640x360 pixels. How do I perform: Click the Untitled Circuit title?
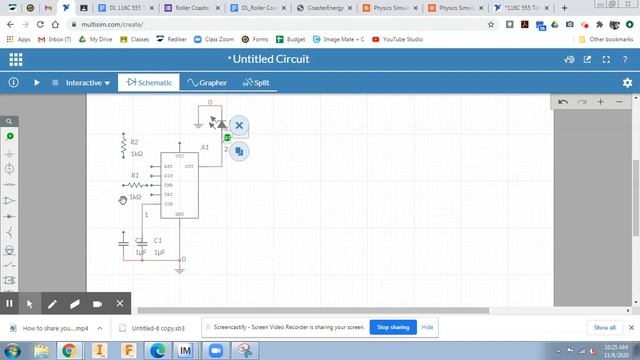(x=271, y=59)
